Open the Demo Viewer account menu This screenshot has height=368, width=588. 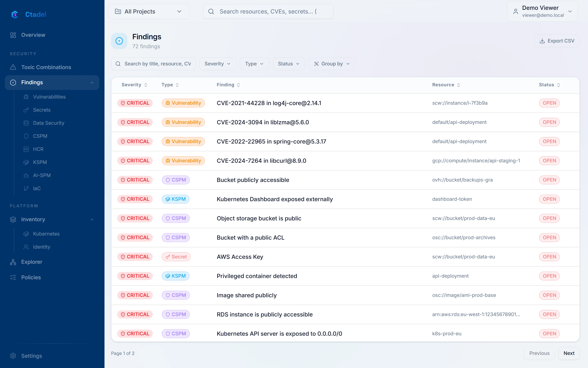coord(542,11)
